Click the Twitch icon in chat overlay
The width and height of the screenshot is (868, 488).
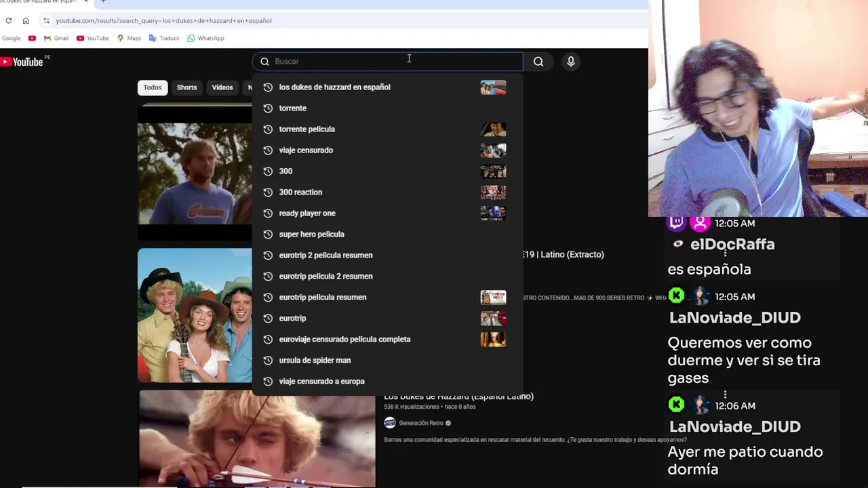point(677,222)
